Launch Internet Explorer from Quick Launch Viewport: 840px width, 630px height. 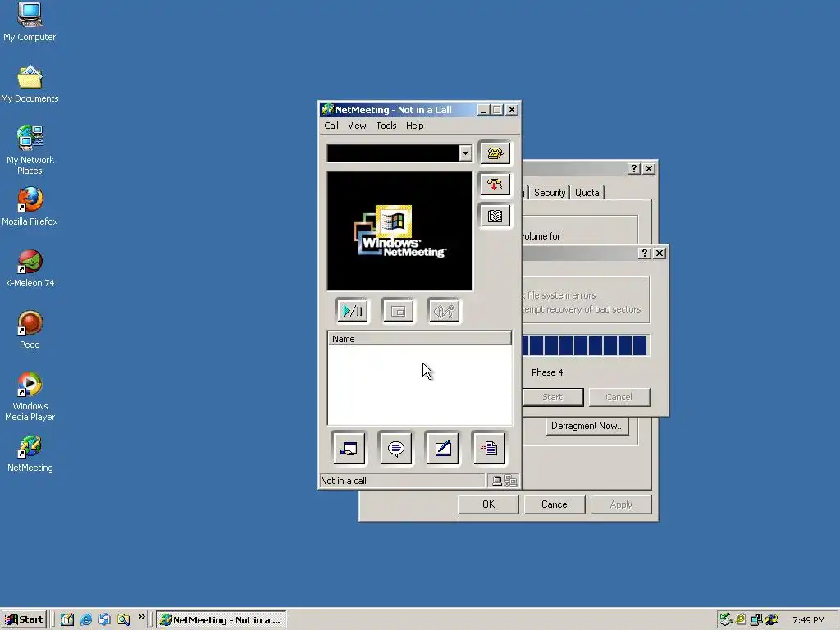click(x=85, y=620)
